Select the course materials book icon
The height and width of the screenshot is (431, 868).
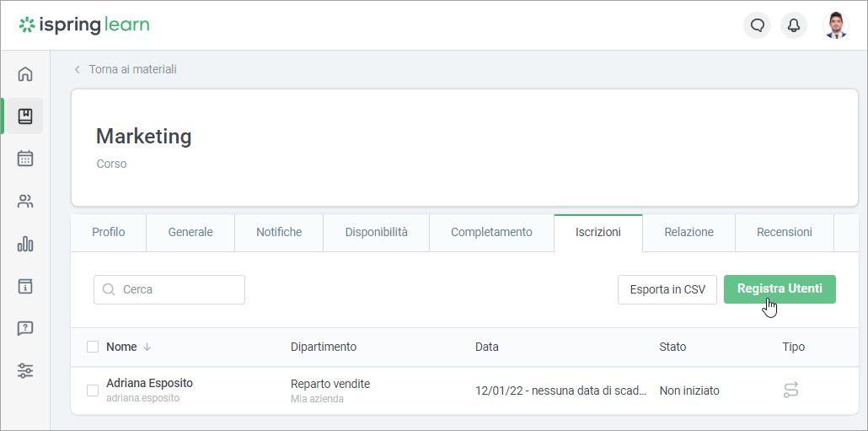tap(25, 116)
